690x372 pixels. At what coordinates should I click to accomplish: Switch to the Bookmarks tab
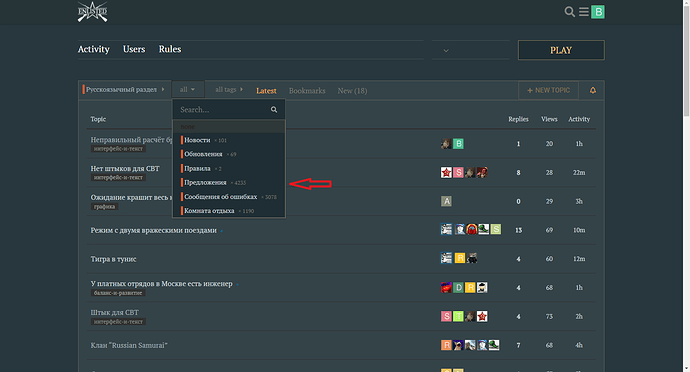tap(307, 91)
